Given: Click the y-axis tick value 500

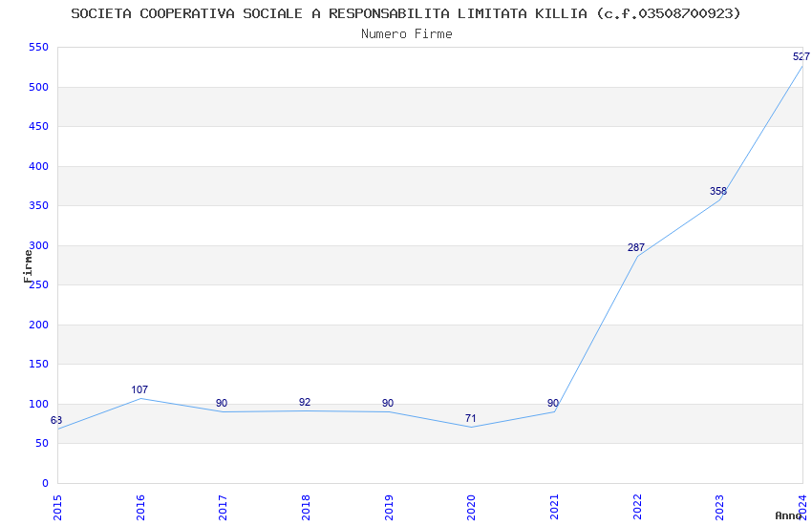Looking at the screenshot, I should [x=39, y=88].
